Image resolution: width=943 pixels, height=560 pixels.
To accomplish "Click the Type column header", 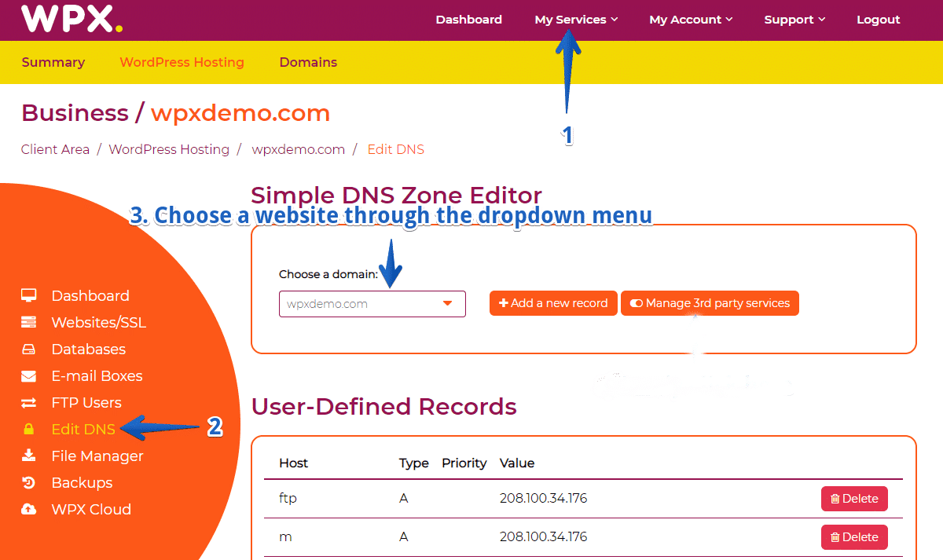I will 414,463.
